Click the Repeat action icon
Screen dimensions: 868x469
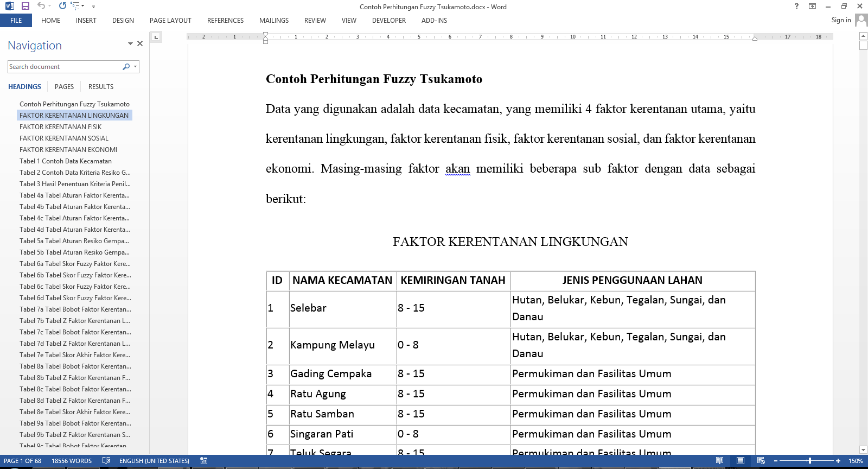[62, 6]
